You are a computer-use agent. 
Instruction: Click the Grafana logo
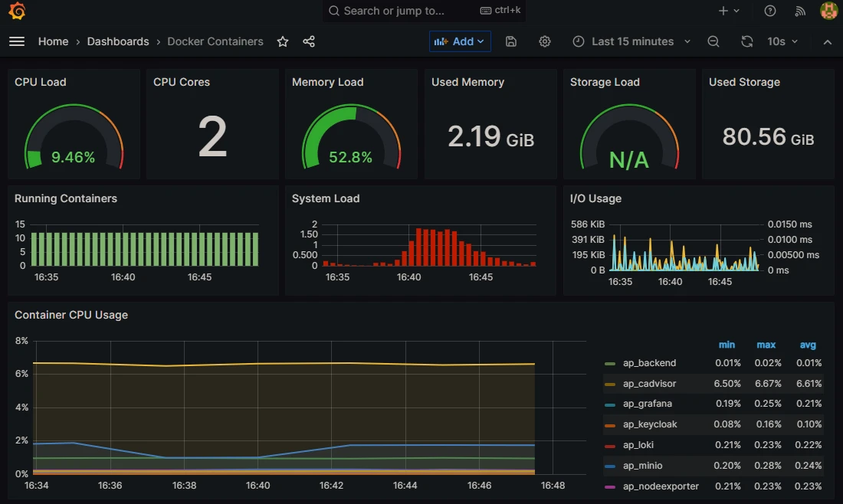[16, 11]
